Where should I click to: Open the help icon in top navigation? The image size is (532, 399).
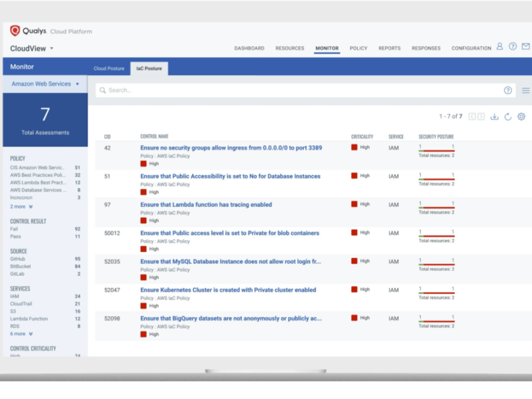point(513,47)
